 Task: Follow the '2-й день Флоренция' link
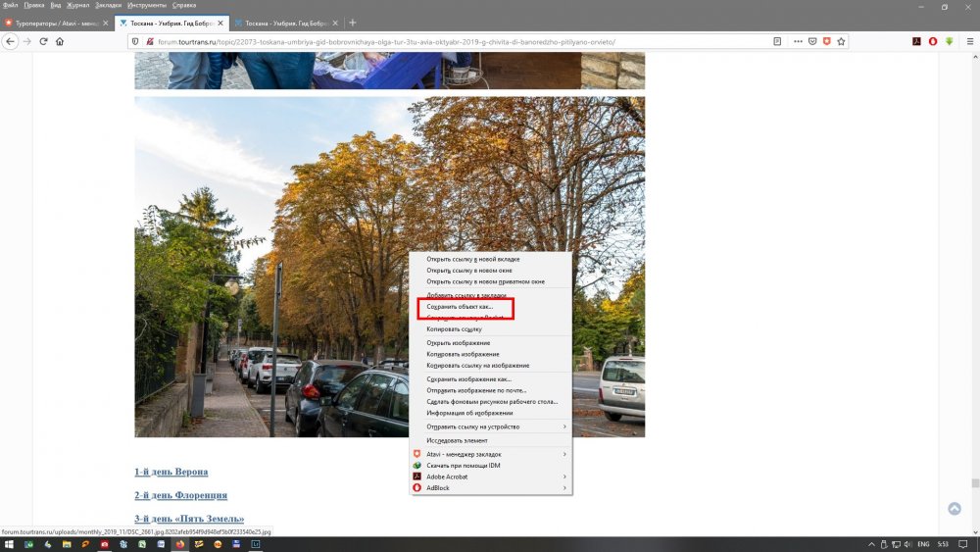pos(180,495)
